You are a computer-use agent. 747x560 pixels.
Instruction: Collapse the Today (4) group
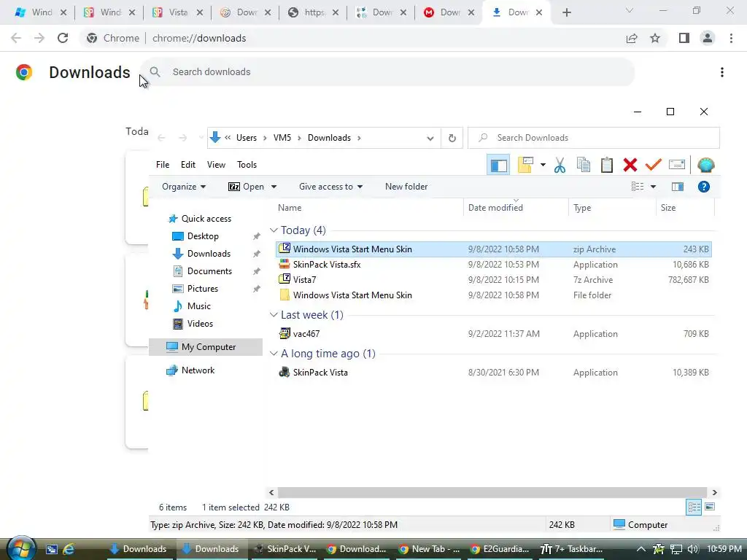[x=274, y=230]
